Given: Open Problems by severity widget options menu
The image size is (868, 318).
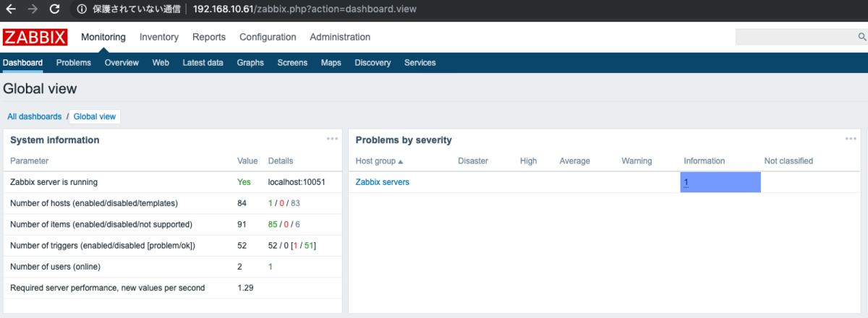Looking at the screenshot, I should pyautogui.click(x=851, y=139).
